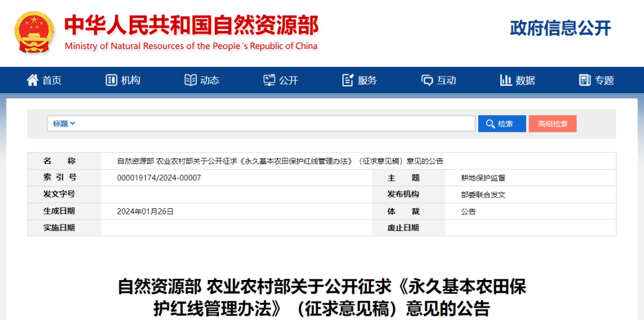This screenshot has width=644, height=320.
Task: Click the 专题 topics icon
Action: (585, 80)
